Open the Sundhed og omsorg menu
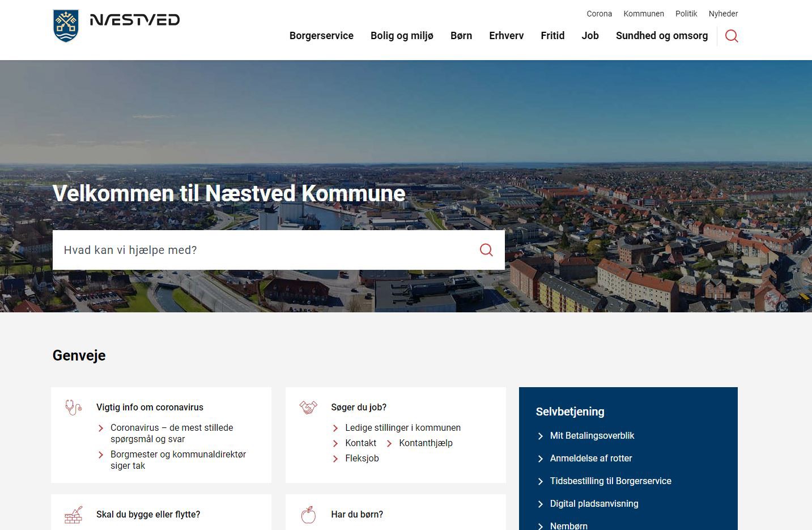Screen dimensions: 812x530 pos(662,36)
